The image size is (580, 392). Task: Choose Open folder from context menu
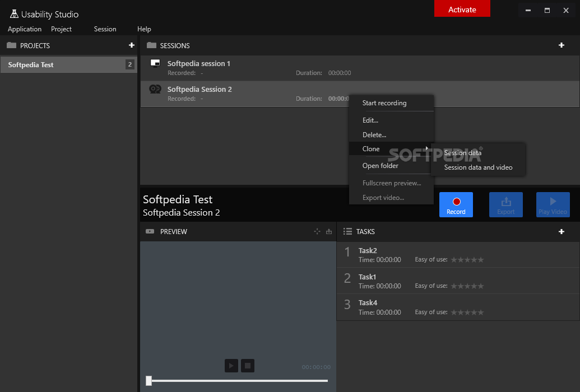(391, 166)
